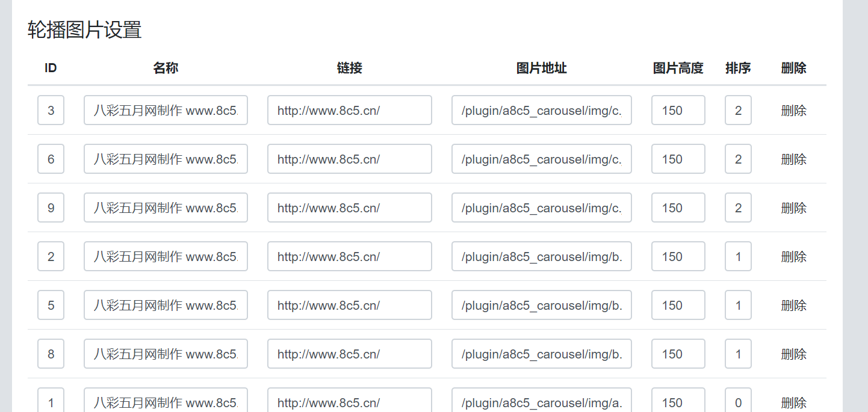
Task: Change the sort order field in row ID 1
Action: (738, 400)
